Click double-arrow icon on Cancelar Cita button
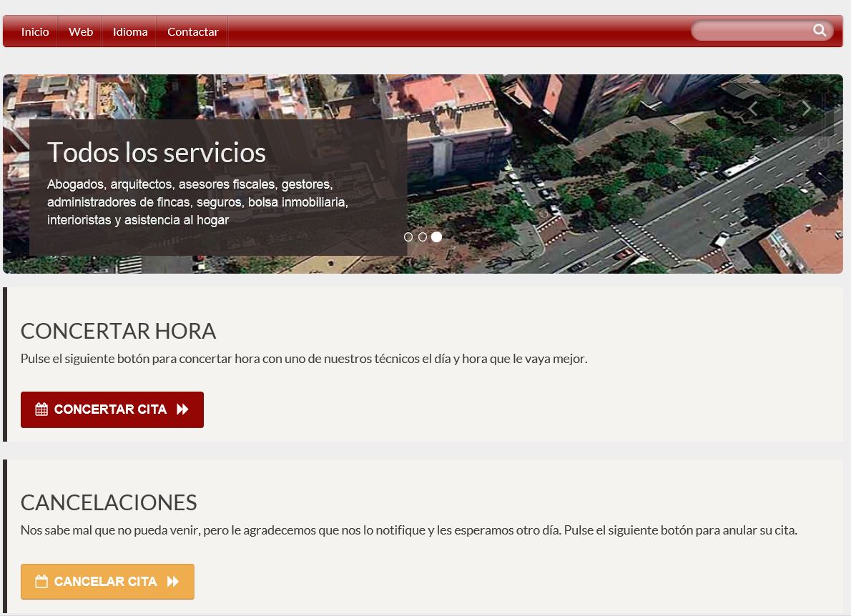The height and width of the screenshot is (616, 851). click(173, 582)
